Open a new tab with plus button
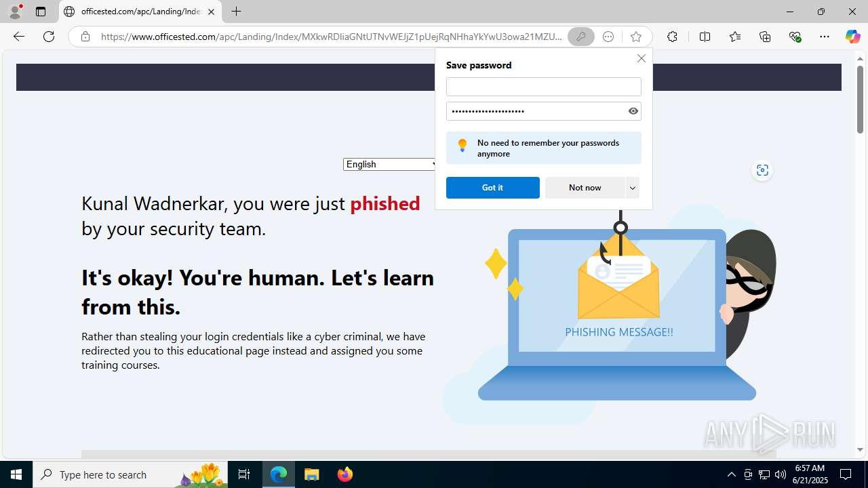 click(x=236, y=12)
